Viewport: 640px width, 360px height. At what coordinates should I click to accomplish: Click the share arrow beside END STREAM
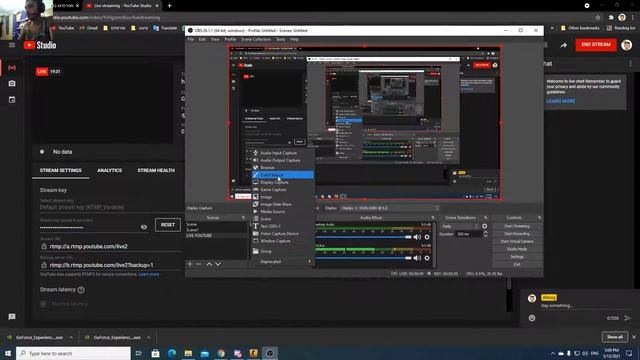tap(564, 45)
